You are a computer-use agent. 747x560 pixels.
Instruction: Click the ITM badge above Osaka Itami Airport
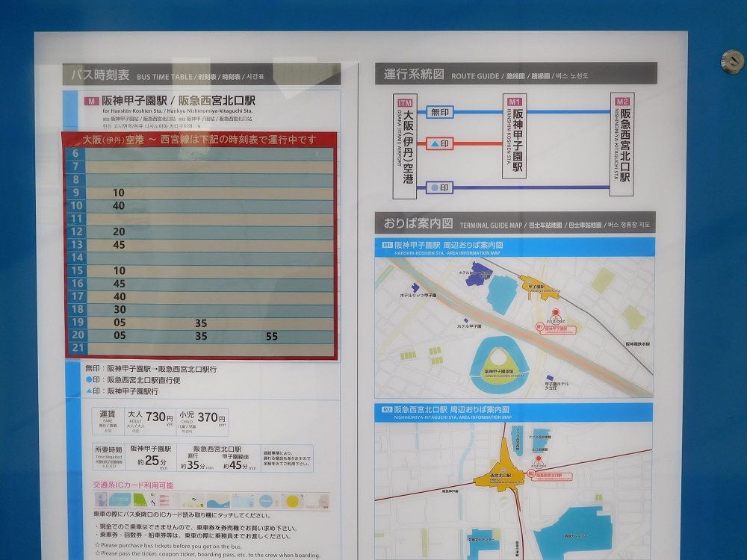click(x=405, y=103)
